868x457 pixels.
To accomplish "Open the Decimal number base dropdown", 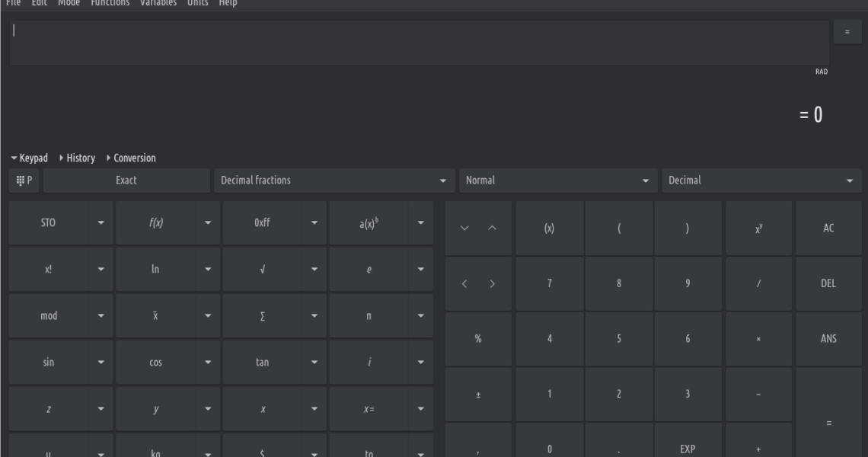I will click(x=761, y=181).
